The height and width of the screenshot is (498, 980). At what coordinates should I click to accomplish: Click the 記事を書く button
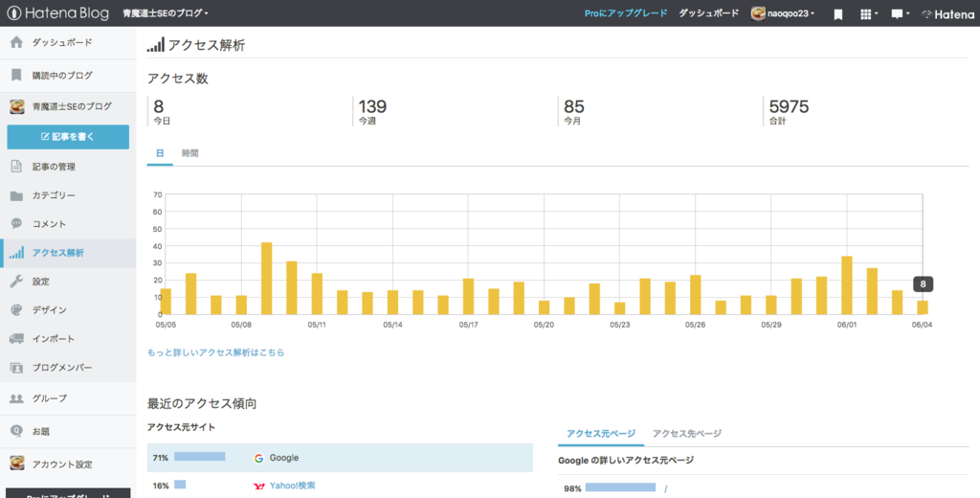[x=68, y=136]
